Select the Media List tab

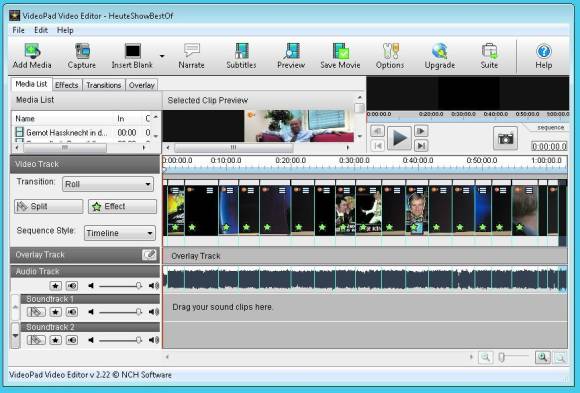coord(31,84)
